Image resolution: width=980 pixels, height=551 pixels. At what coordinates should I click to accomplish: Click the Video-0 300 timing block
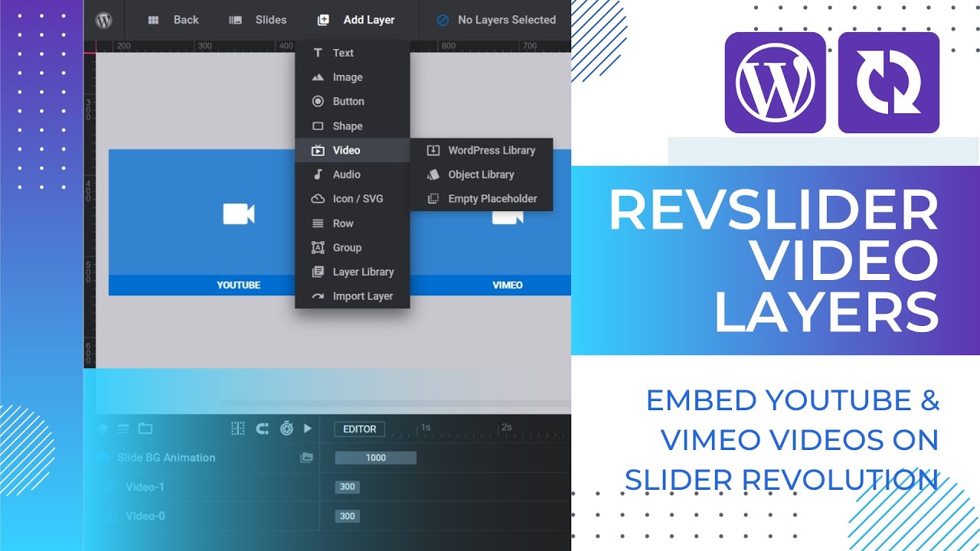coord(348,516)
